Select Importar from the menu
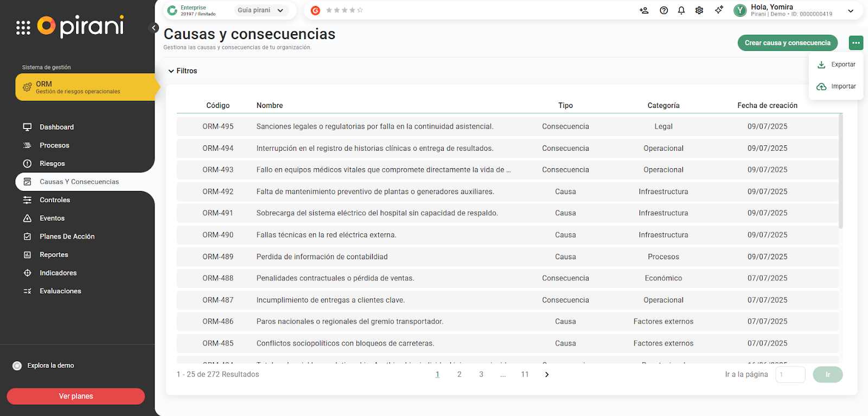Viewport: 868px width, 416px height. coord(836,87)
